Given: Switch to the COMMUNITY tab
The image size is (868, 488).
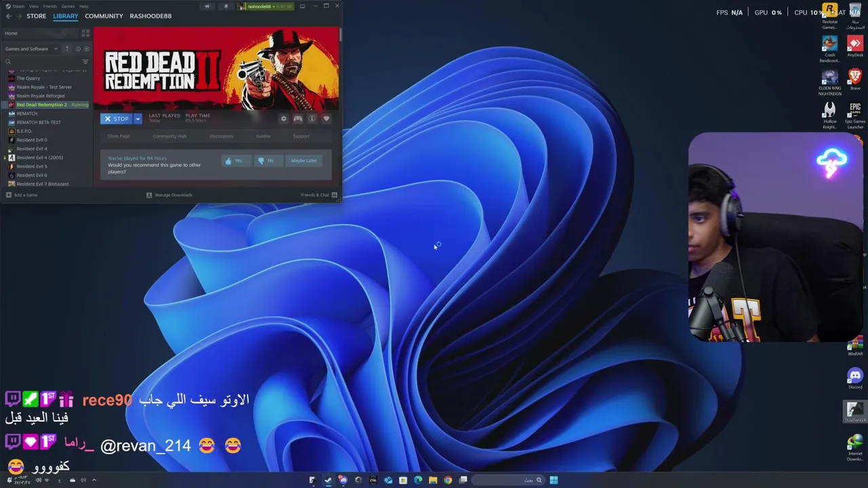Looking at the screenshot, I should (x=104, y=16).
